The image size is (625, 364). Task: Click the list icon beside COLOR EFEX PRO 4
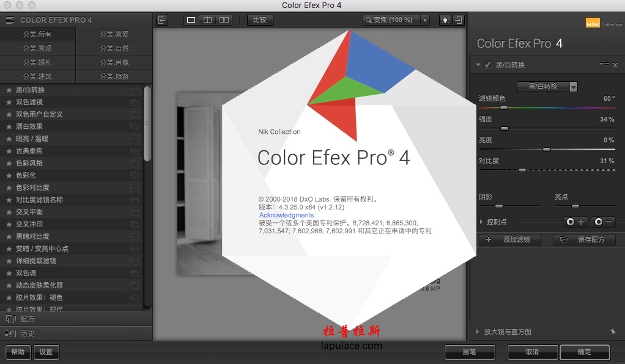click(x=10, y=20)
